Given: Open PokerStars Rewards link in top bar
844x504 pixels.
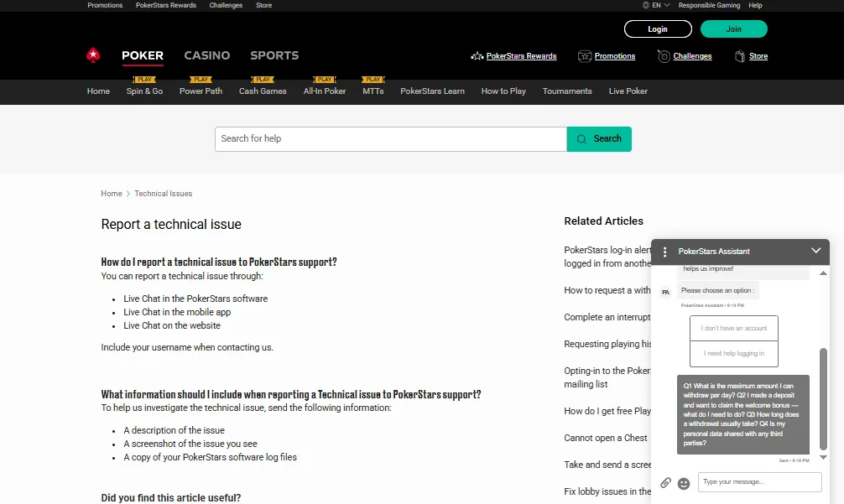Looking at the screenshot, I should click(x=166, y=5).
